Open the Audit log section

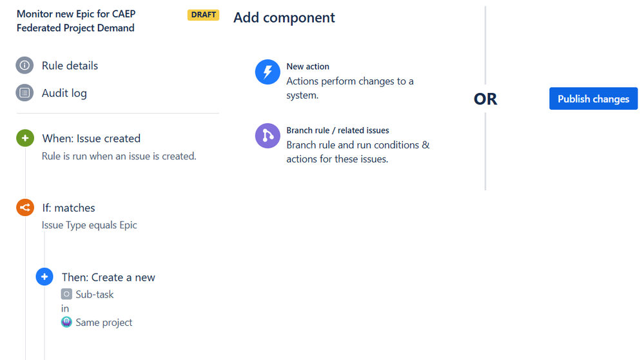tap(64, 93)
